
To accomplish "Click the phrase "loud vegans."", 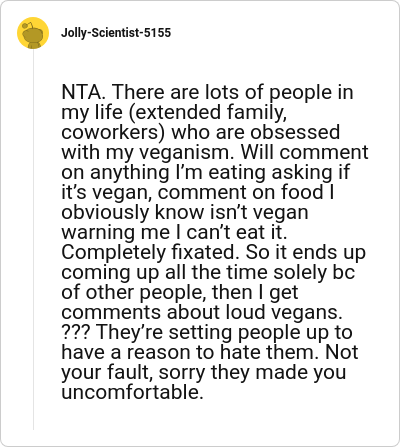I will (285, 312).
